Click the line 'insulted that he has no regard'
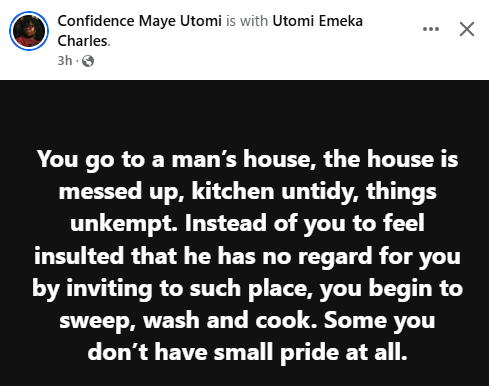 click(203, 256)
